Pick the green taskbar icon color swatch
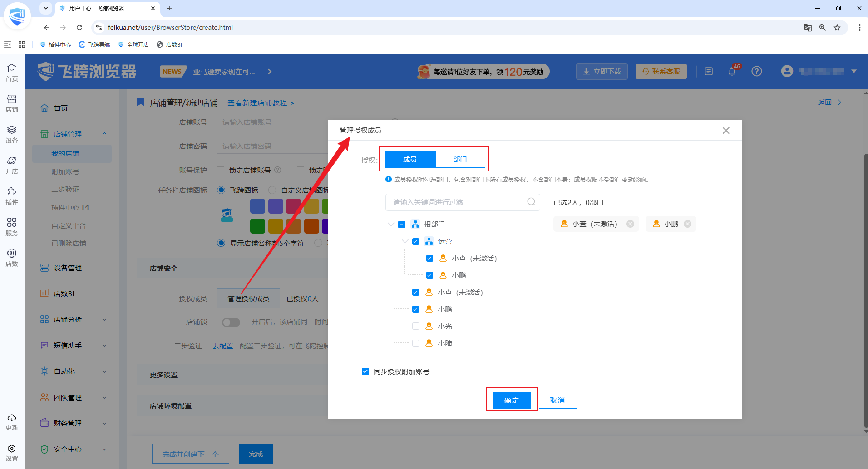The image size is (868, 469). tap(257, 226)
